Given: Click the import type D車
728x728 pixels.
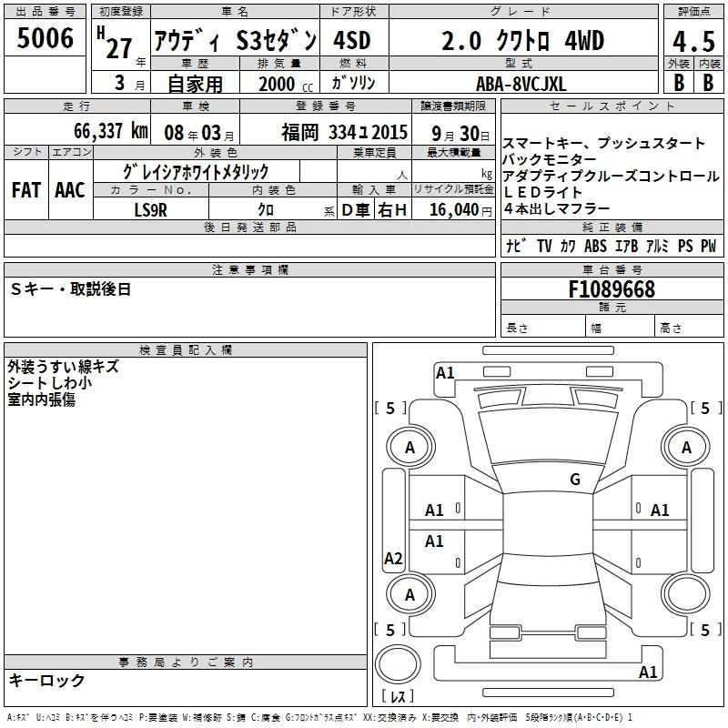Looking at the screenshot, I should (x=356, y=210).
